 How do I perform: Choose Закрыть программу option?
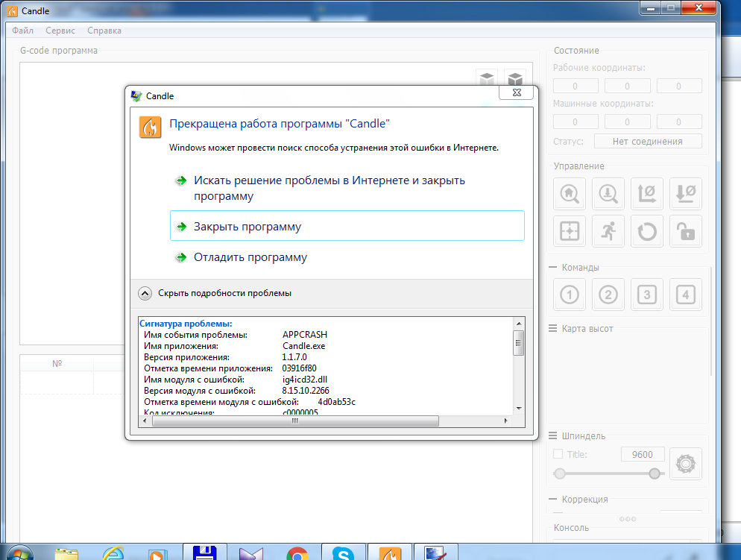pos(347,226)
